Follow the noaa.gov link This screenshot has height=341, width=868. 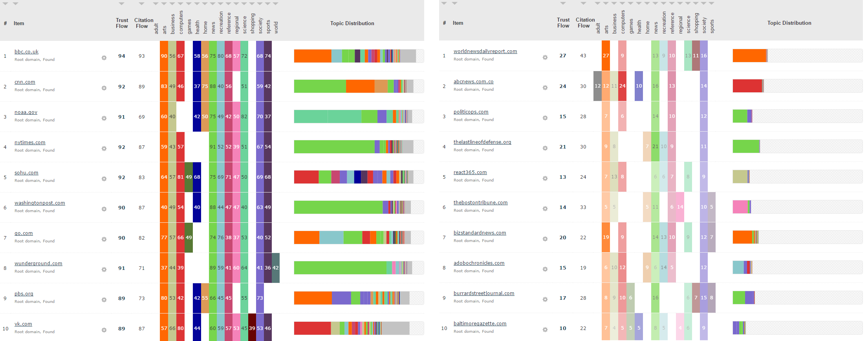[x=26, y=112]
